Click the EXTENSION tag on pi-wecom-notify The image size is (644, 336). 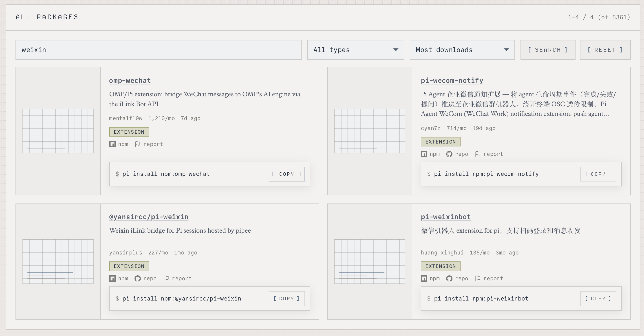(x=441, y=142)
